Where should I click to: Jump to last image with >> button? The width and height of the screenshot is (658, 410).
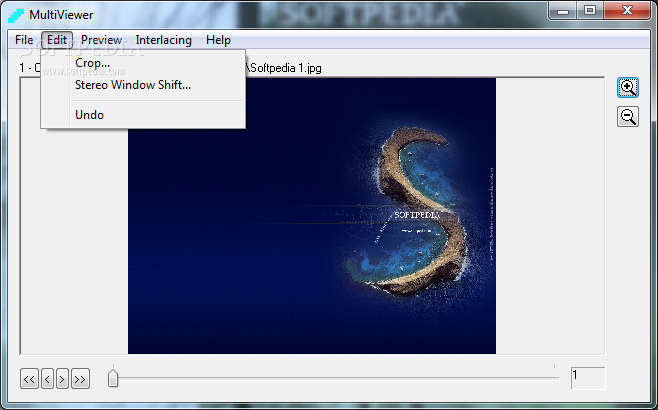(80, 379)
